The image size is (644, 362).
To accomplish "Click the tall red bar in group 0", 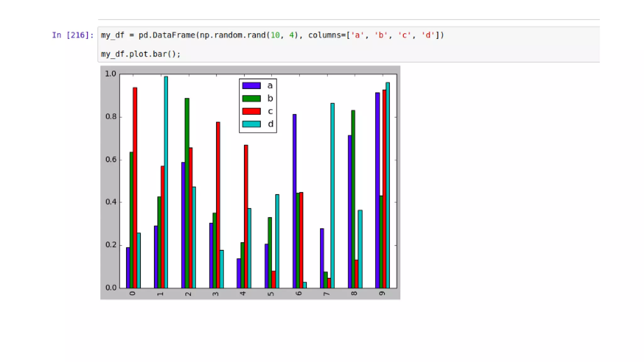I will point(135,188).
